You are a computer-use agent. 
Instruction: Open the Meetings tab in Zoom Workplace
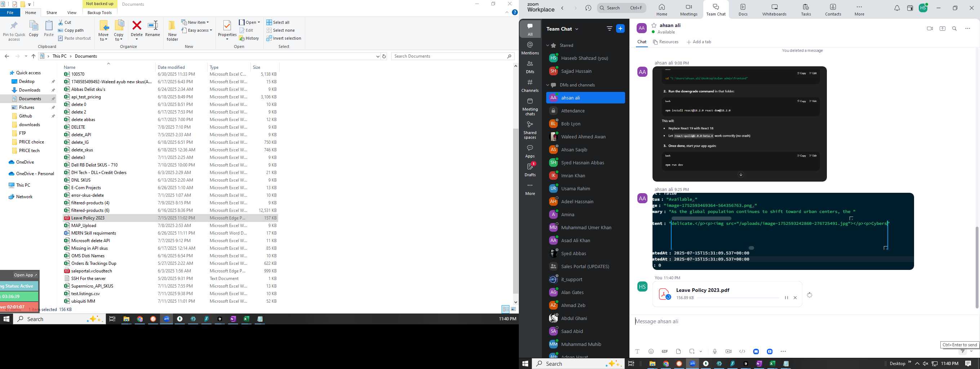[689, 10]
